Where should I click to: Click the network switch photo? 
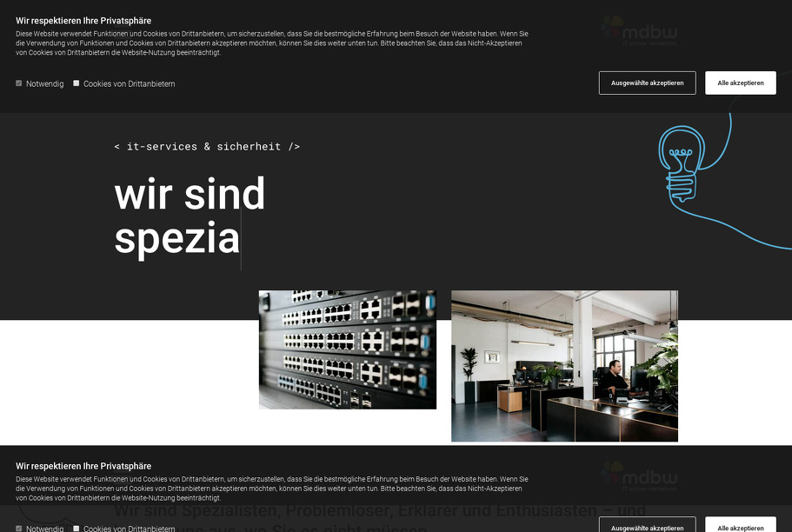(347, 349)
